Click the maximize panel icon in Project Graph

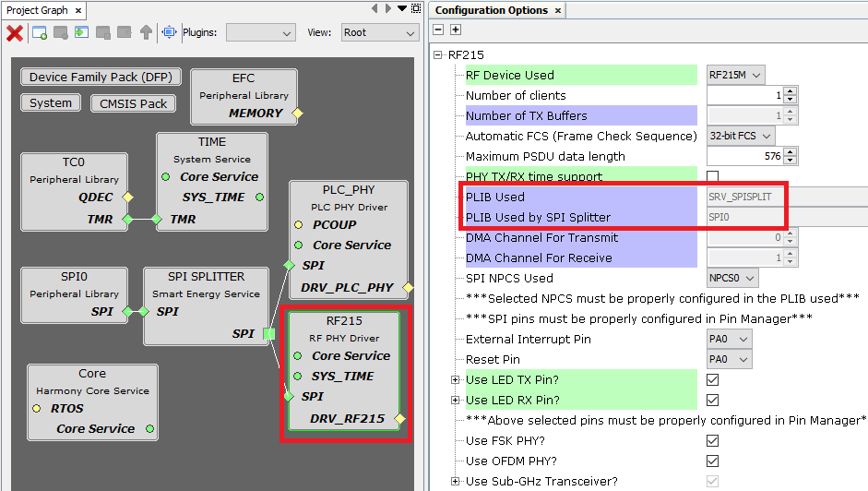[416, 9]
